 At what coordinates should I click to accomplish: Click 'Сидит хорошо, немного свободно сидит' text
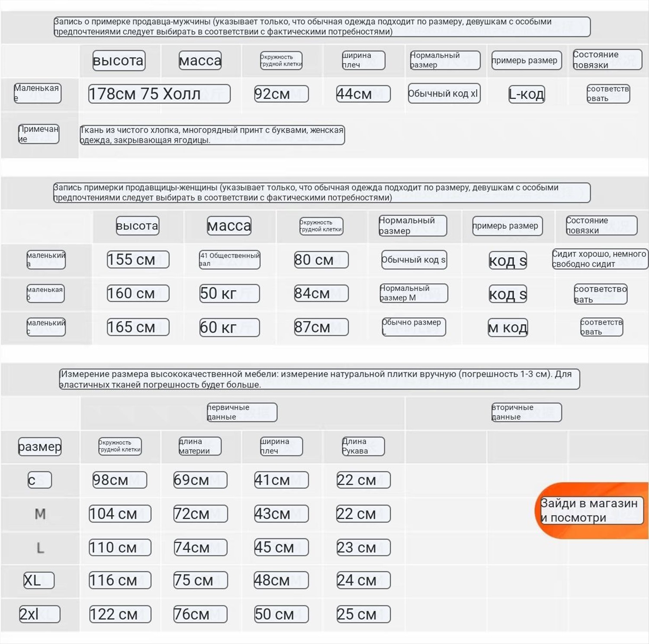tap(600, 259)
